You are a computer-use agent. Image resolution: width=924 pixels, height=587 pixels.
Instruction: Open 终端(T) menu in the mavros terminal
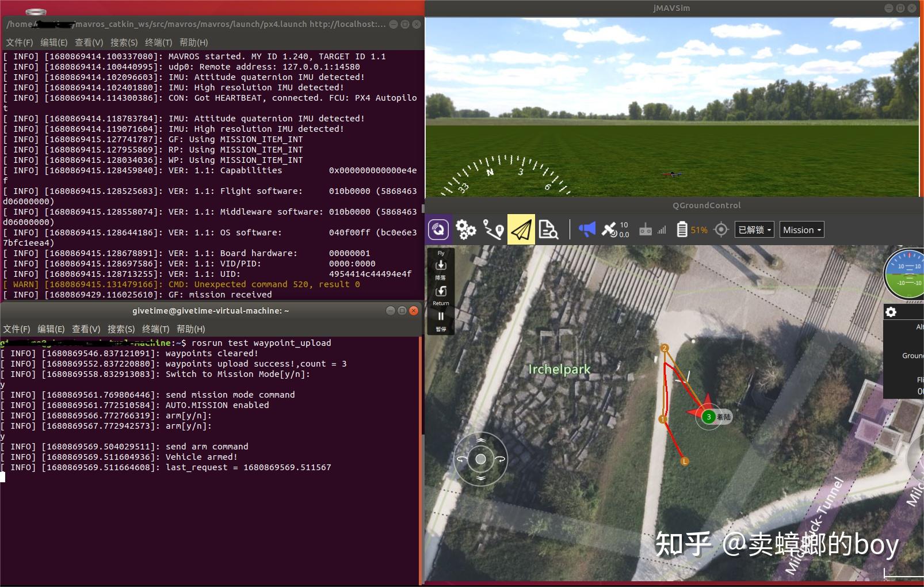(x=158, y=43)
